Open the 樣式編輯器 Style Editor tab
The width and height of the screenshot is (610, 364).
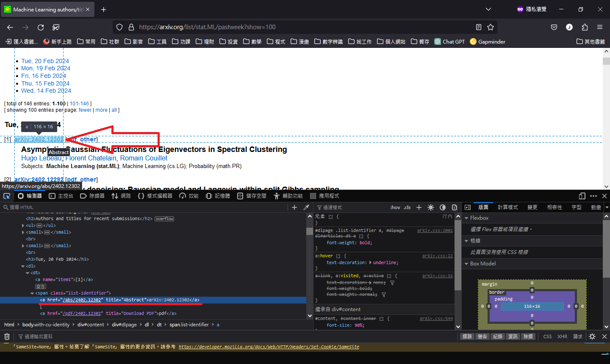(155, 196)
